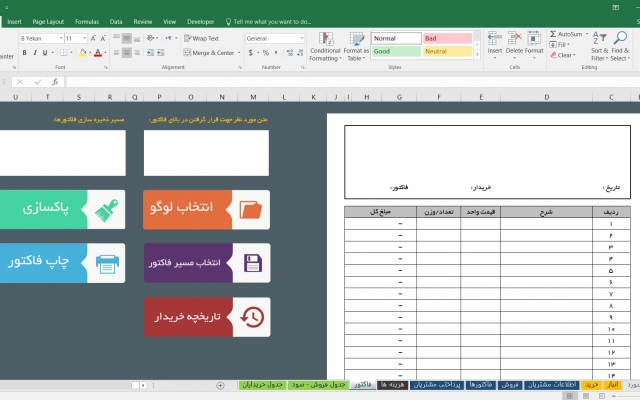640x400 pixels.
Task: Click Decrease Decimal icon
Action: 300,53
